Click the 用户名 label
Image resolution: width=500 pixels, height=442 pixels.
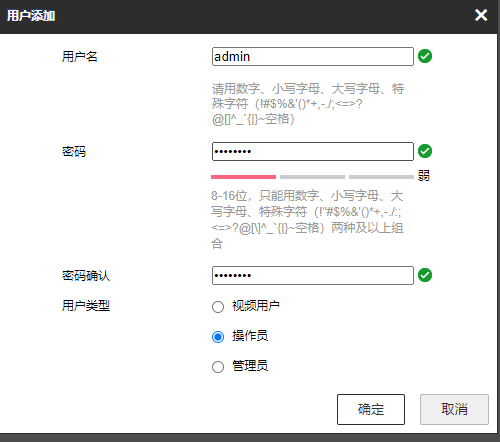80,56
